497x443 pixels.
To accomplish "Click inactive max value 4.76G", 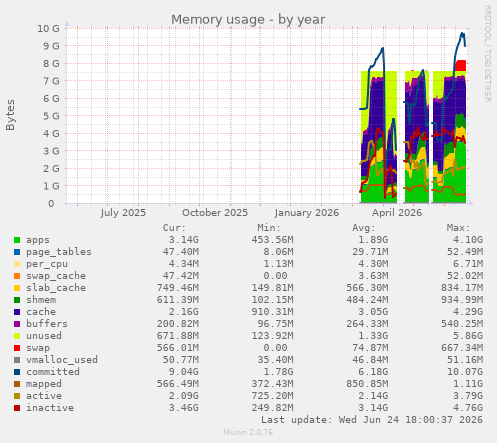I will pos(468,408).
